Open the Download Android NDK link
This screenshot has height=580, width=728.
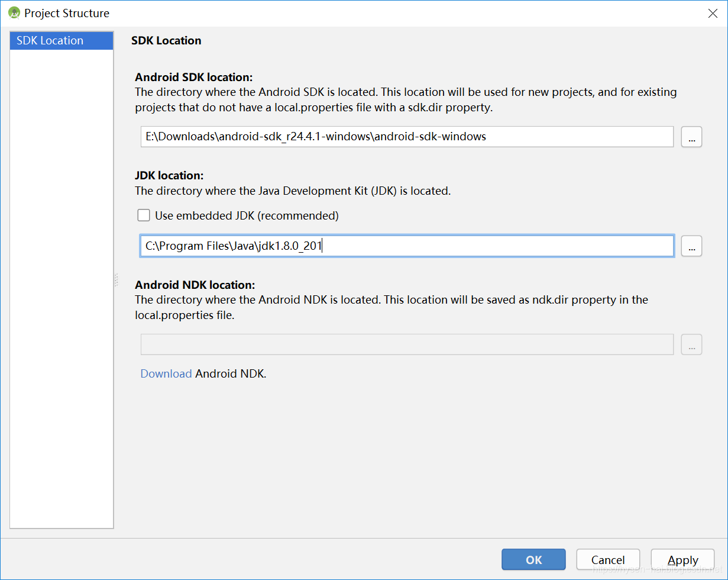point(166,373)
